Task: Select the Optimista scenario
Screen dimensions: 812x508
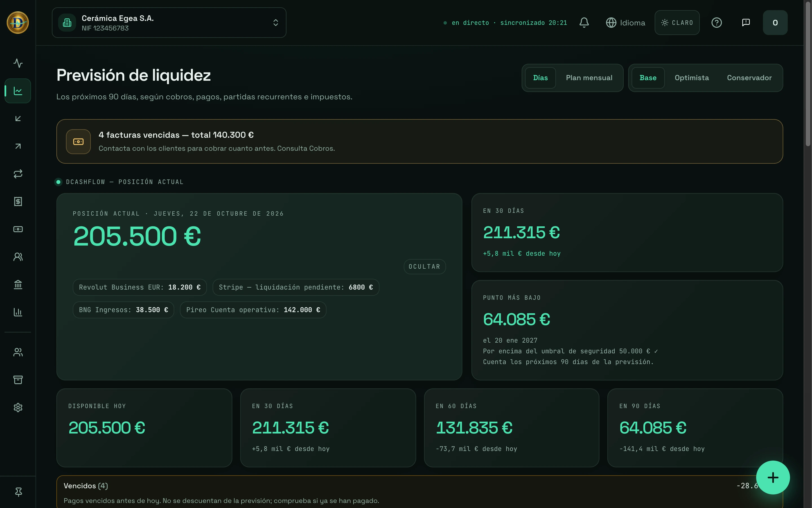Action: click(x=692, y=78)
